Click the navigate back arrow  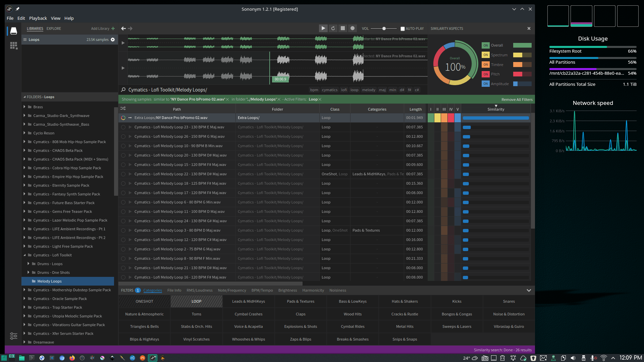123,28
